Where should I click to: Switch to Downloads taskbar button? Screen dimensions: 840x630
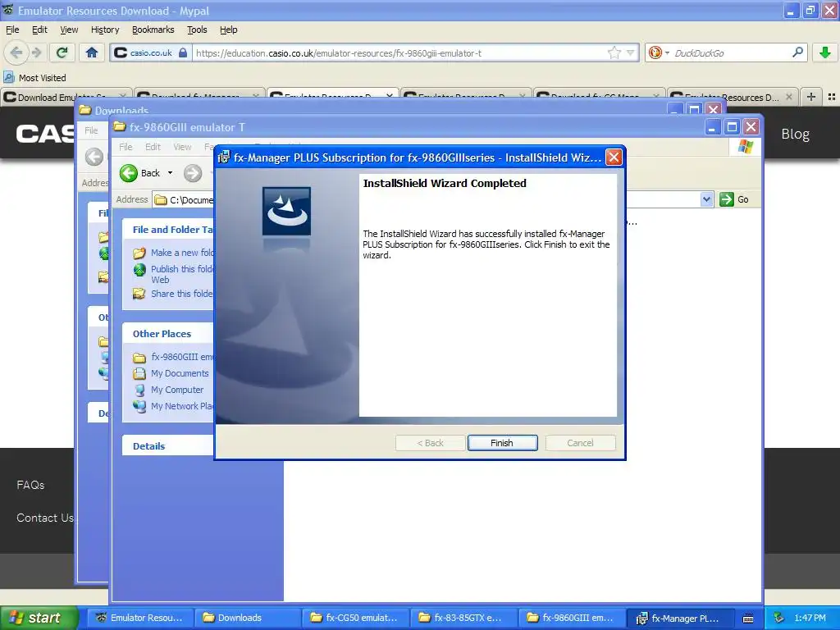pyautogui.click(x=247, y=618)
